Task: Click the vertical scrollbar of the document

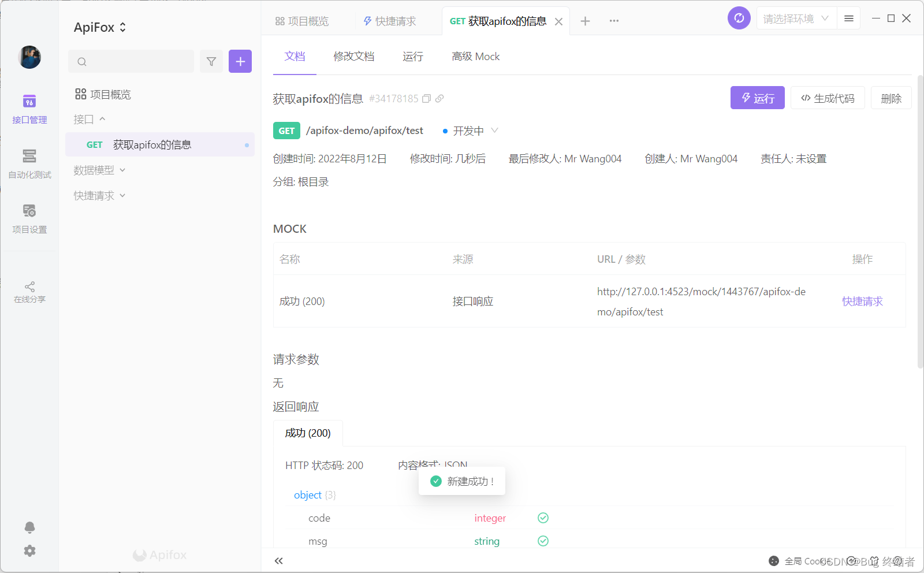Action: (920, 221)
